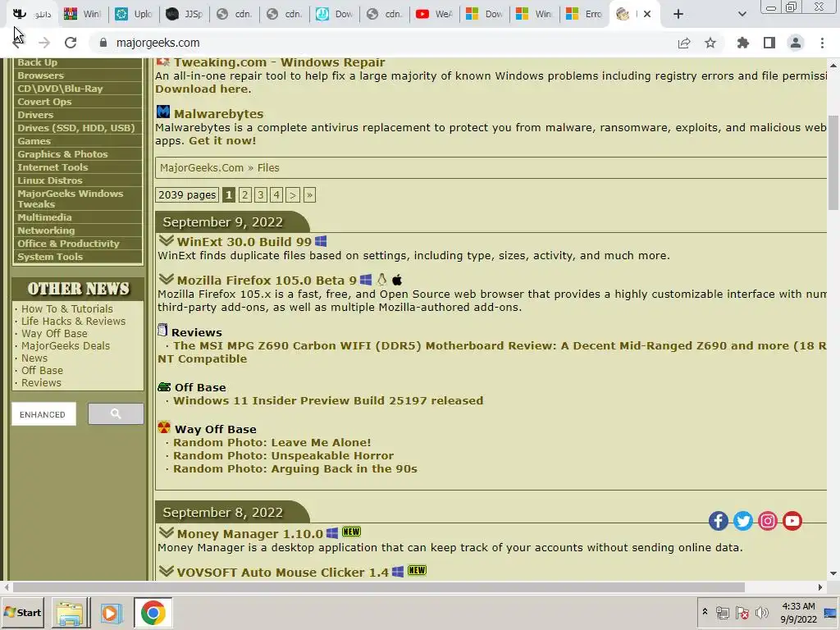Click the volume speaker tray icon

pos(762,613)
